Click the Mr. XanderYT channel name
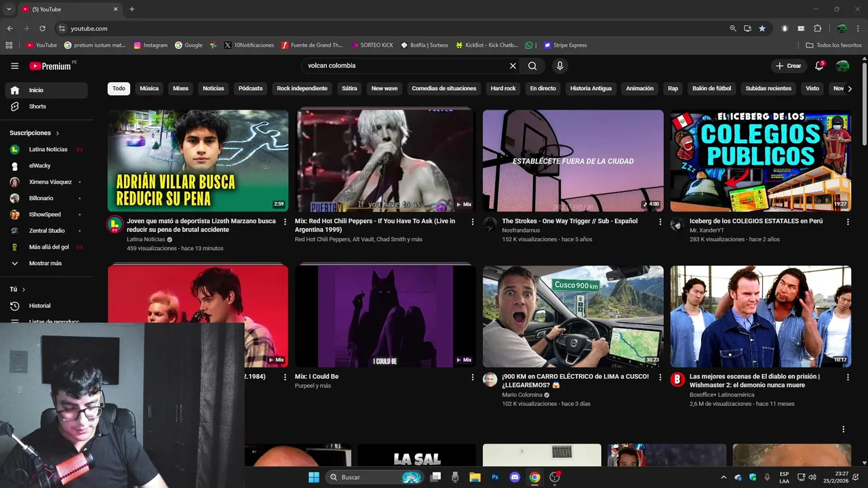The width and height of the screenshot is (868, 488). pos(707,230)
